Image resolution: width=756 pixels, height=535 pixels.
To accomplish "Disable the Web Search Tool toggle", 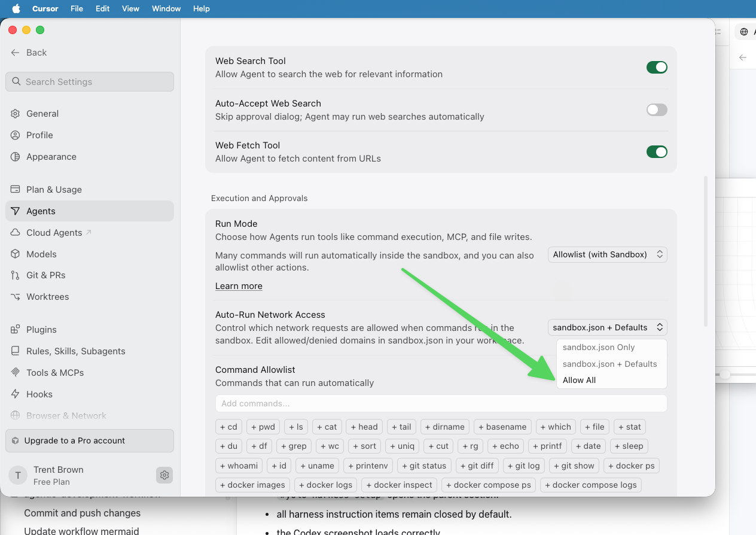I will tap(657, 68).
